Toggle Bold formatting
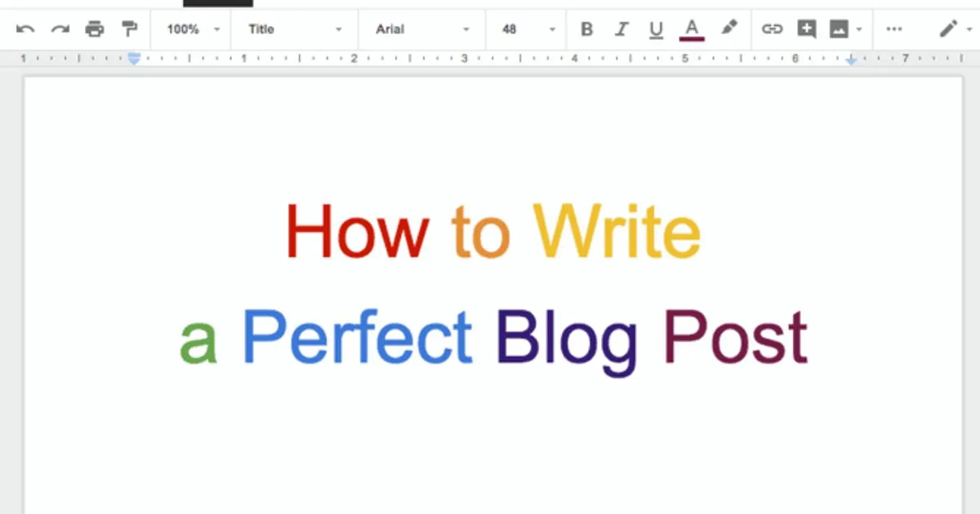This screenshot has width=980, height=514. pyautogui.click(x=586, y=29)
